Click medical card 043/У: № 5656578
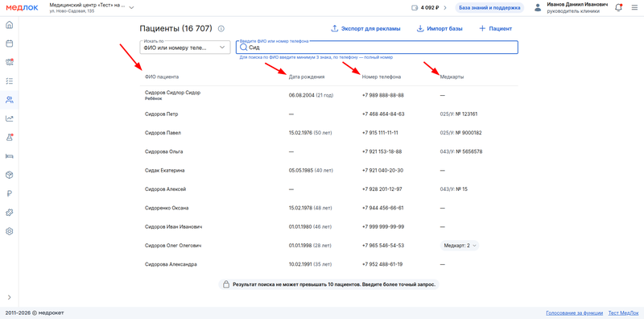 tap(460, 151)
